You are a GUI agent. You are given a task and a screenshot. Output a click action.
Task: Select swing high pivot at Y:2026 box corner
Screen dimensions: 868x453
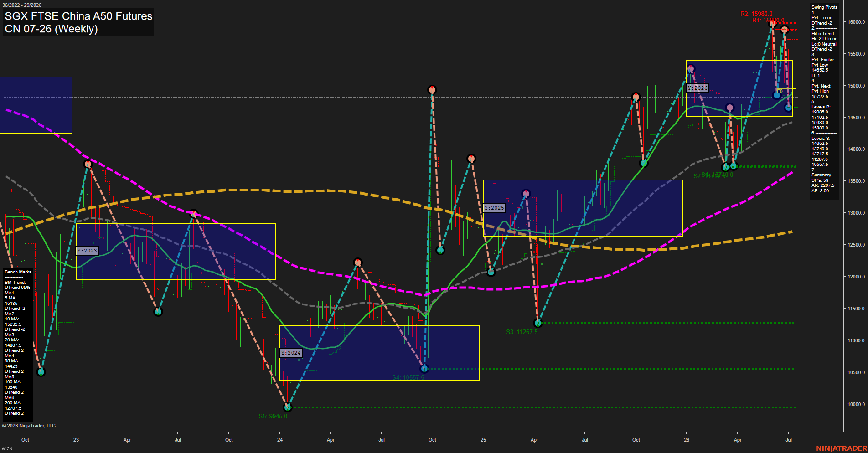[691, 69]
